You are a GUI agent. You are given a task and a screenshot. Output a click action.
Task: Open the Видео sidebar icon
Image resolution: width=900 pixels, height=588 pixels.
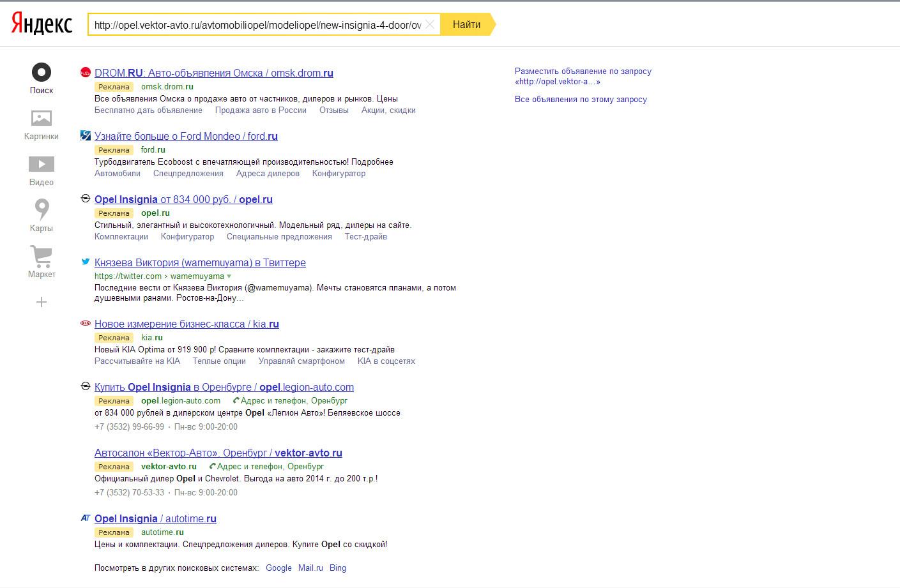42,164
